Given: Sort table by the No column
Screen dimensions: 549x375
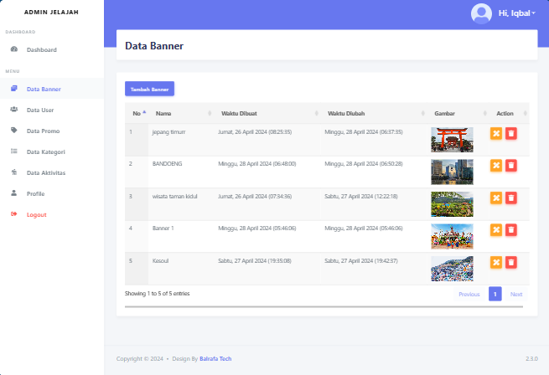Looking at the screenshot, I should pos(137,113).
